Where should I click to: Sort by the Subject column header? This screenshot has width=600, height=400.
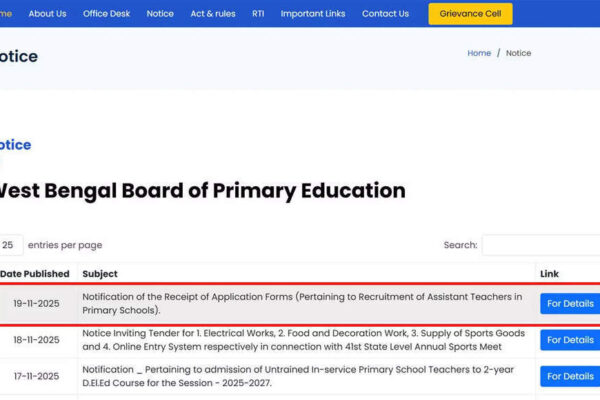(x=100, y=274)
